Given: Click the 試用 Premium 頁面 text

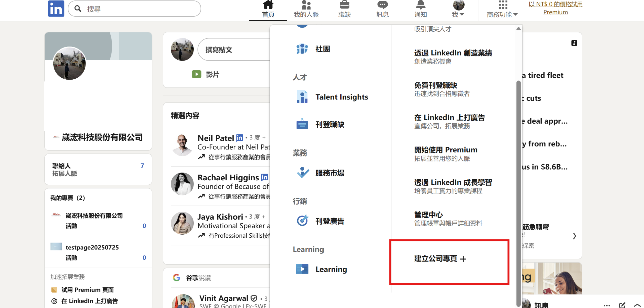Looking at the screenshot, I should click(x=88, y=290).
